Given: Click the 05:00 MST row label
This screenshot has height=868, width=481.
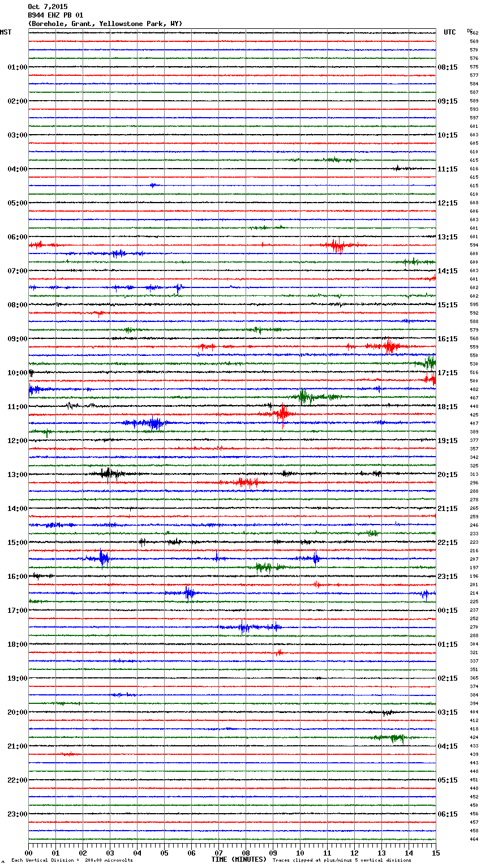Looking at the screenshot, I should 18,203.
